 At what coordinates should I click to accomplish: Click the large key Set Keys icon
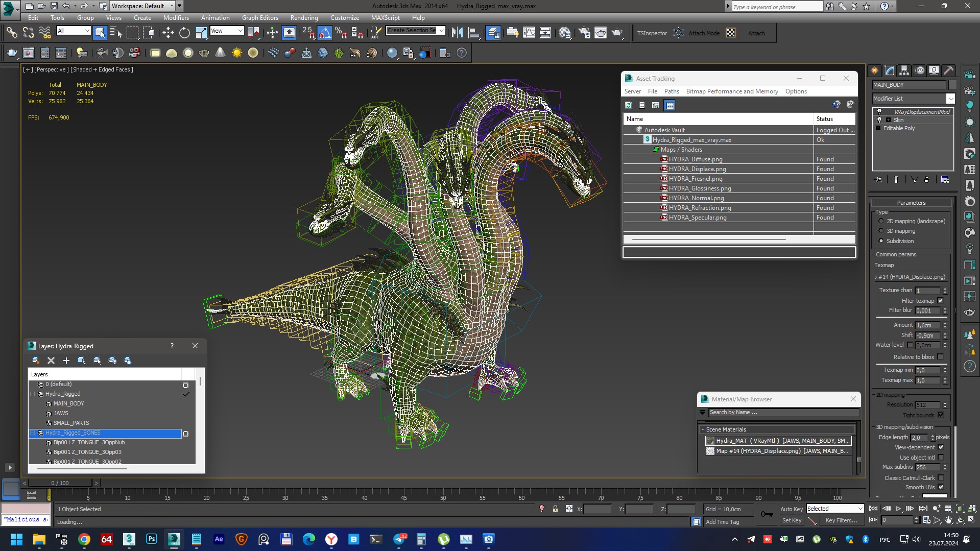[x=767, y=514]
